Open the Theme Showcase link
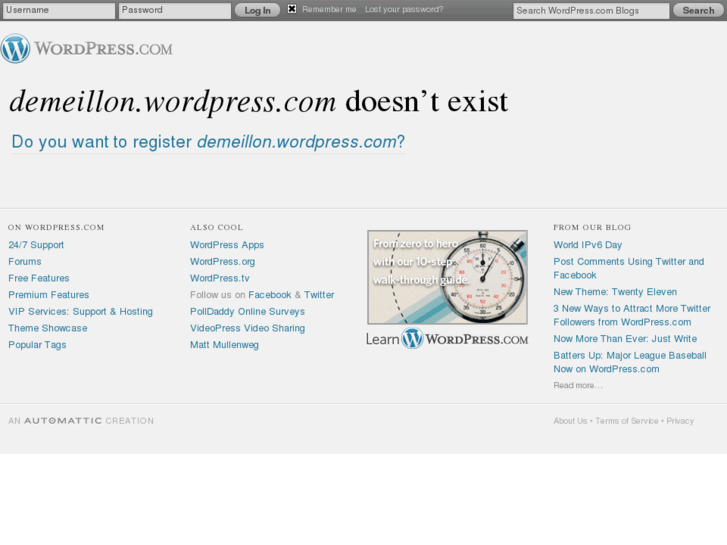This screenshot has height=545, width=727. tap(48, 328)
